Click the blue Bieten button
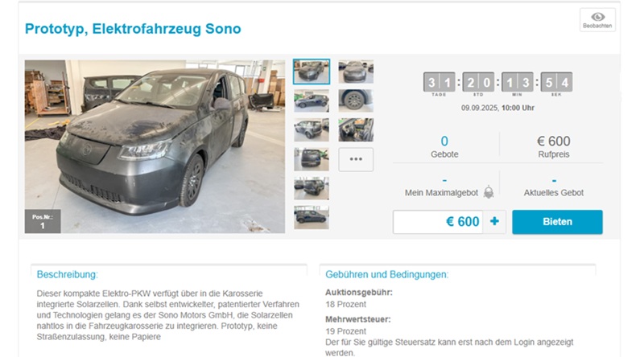 point(557,222)
